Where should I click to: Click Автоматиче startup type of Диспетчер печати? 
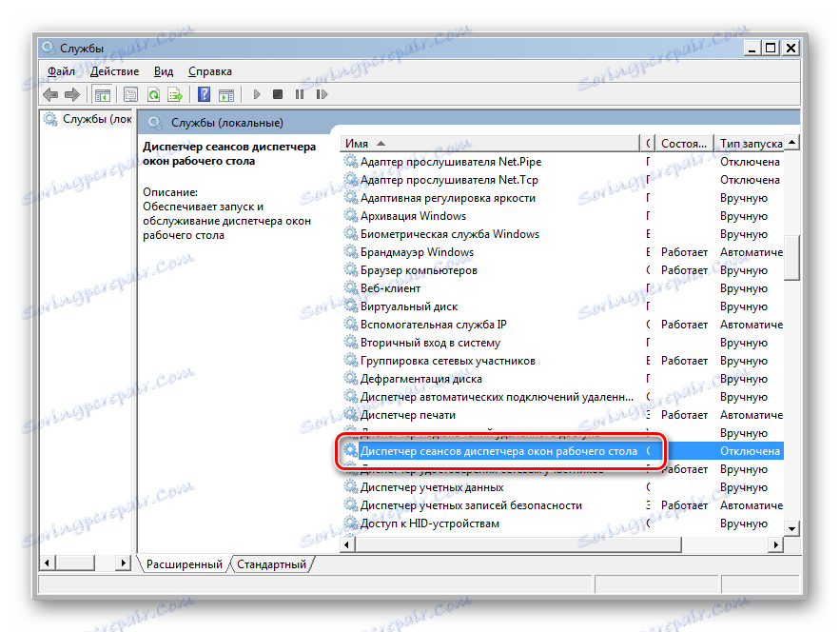tap(752, 415)
